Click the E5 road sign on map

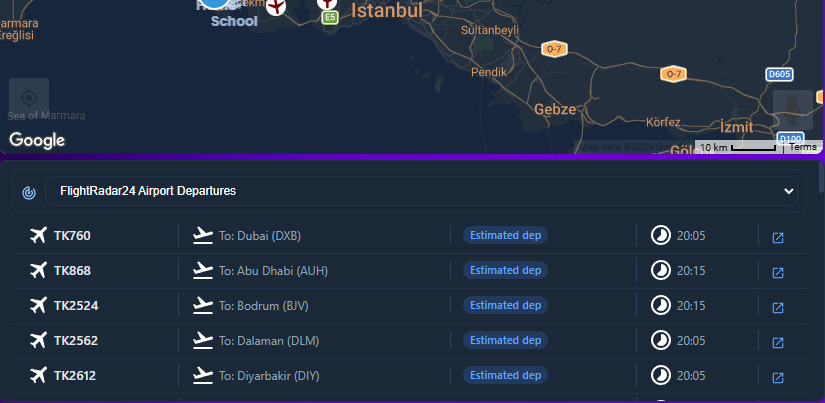329,17
